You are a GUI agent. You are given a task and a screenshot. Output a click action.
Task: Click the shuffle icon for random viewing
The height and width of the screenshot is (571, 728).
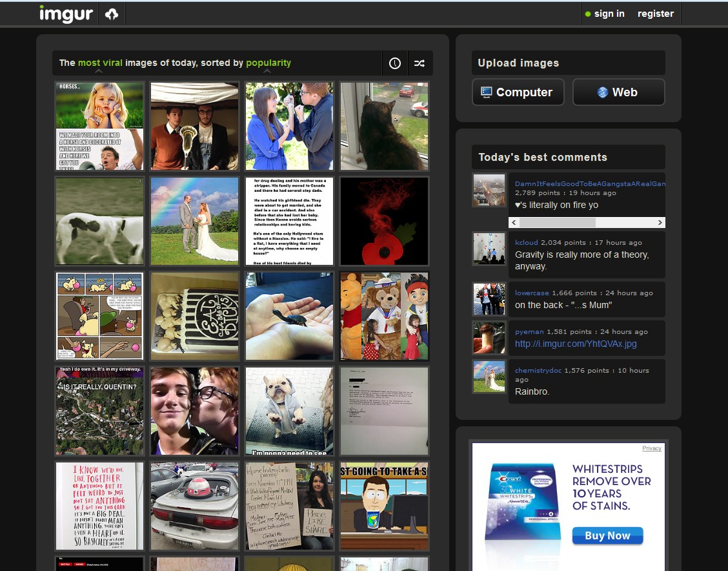[x=420, y=63]
